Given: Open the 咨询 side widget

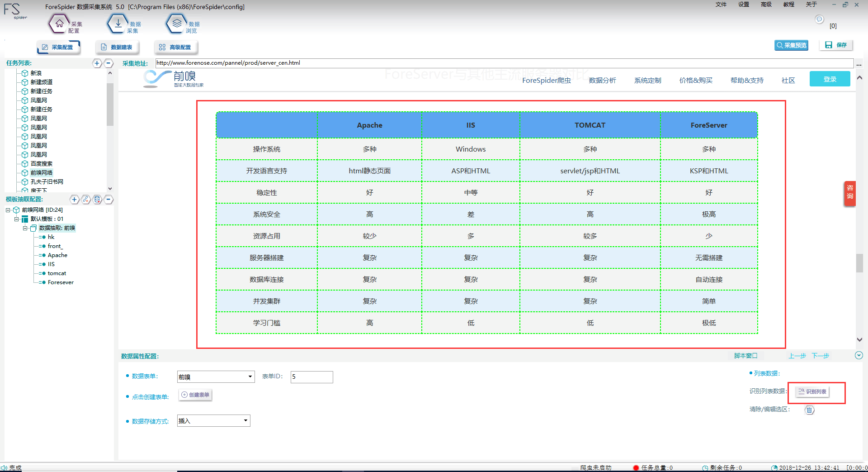Looking at the screenshot, I should pos(850,193).
